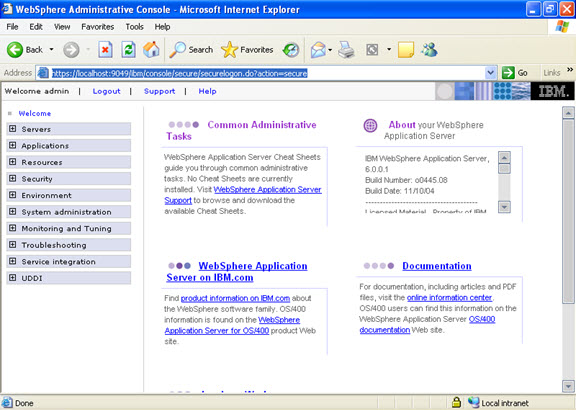Click the Windows flag logo
The width and height of the screenshot is (576, 410).
click(562, 27)
